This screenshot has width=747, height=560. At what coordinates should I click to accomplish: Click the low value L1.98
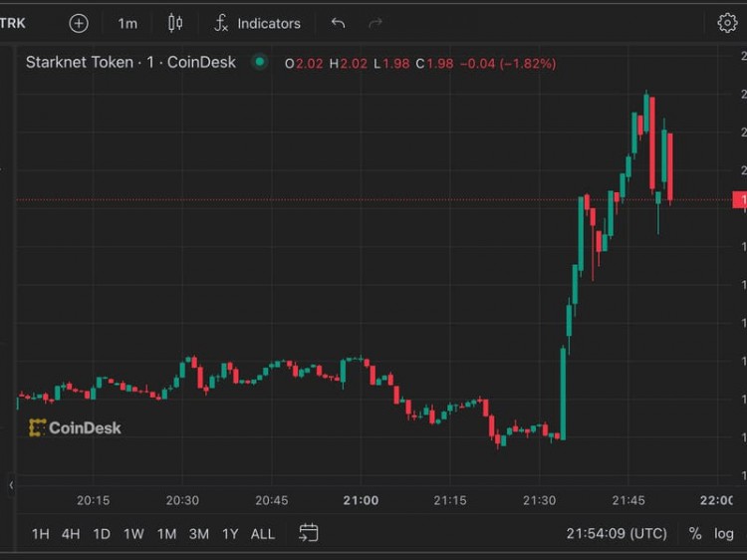click(x=391, y=64)
